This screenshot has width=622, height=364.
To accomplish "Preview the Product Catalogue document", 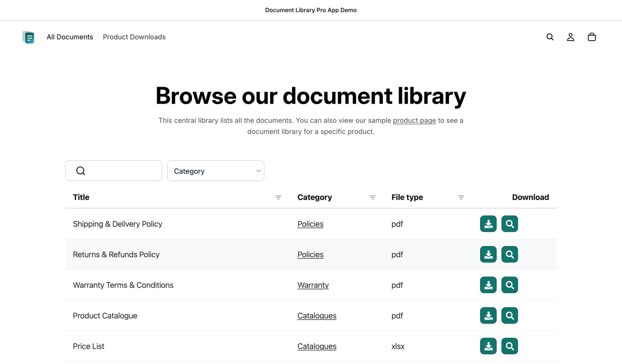I will pos(510,316).
